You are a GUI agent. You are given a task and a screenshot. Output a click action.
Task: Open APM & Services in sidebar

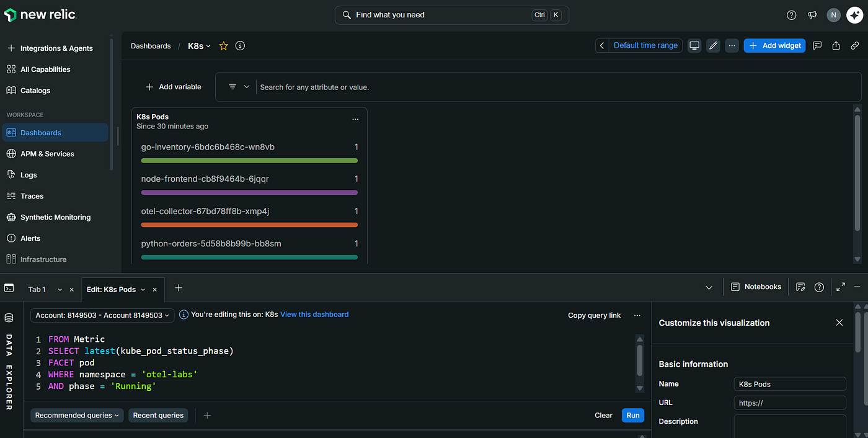pyautogui.click(x=56, y=154)
